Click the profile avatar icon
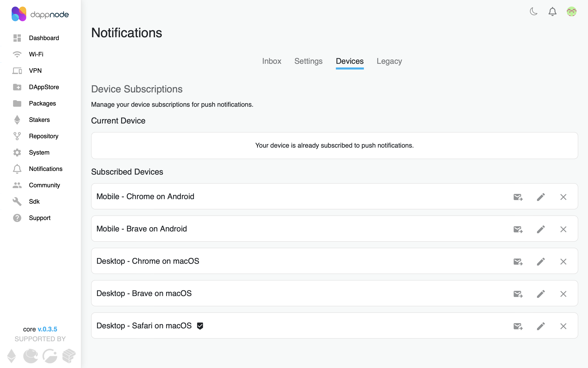588x368 pixels. point(572,11)
